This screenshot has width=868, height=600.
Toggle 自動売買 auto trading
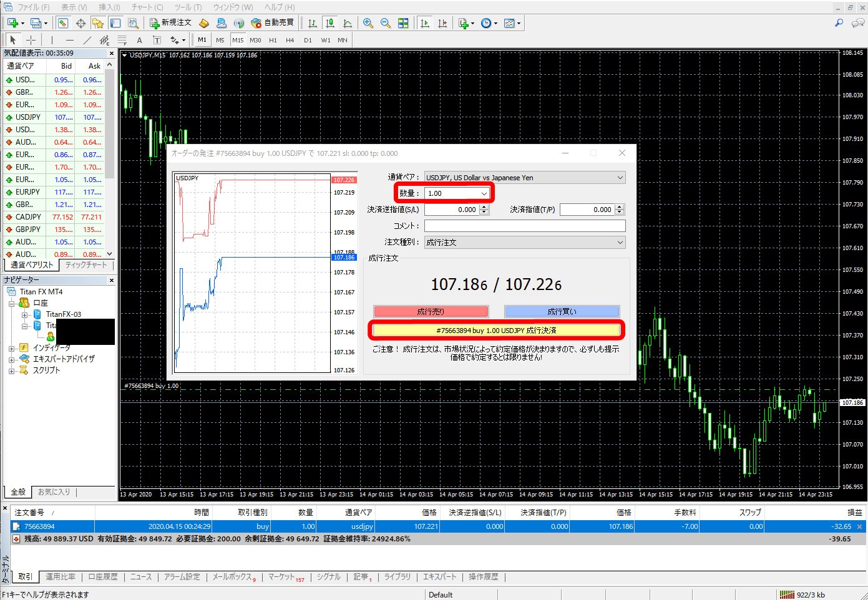click(272, 23)
